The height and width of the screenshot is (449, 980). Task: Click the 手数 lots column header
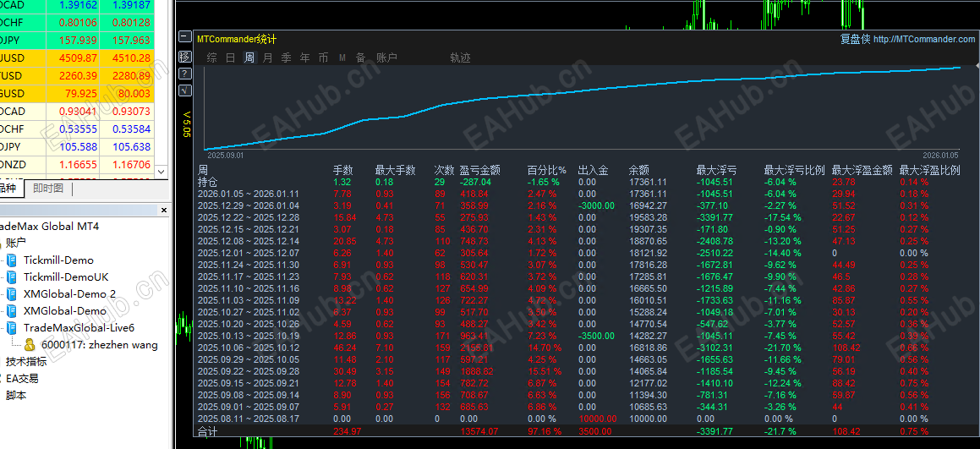343,169
